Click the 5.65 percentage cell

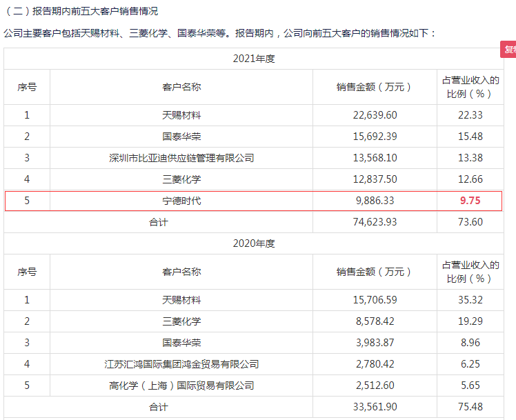tap(470, 386)
